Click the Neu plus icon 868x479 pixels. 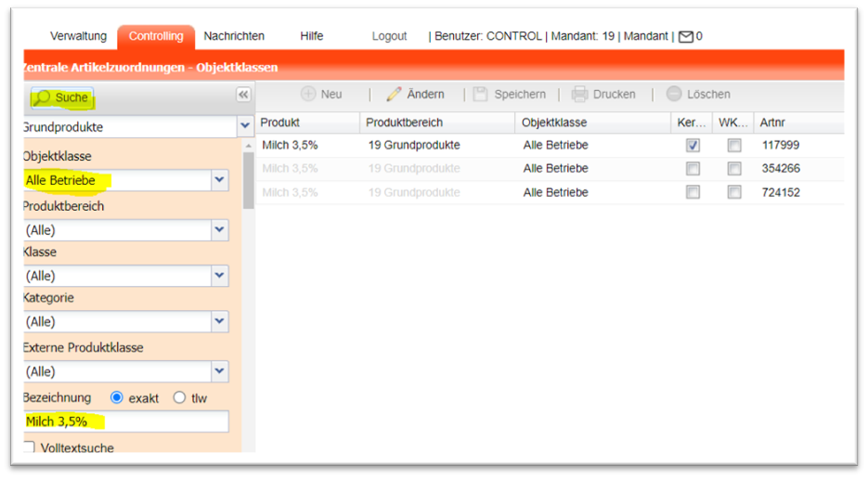pyautogui.click(x=308, y=94)
